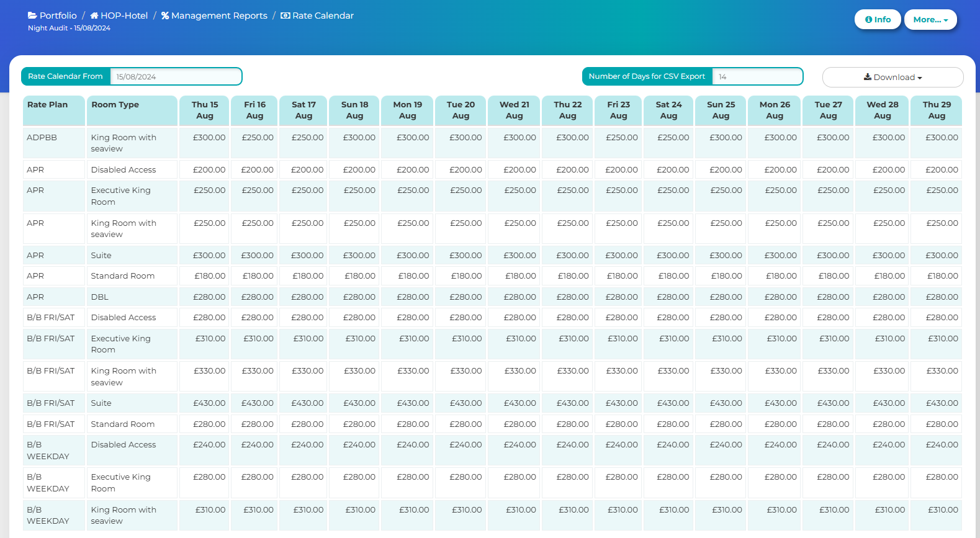This screenshot has width=980, height=538.
Task: Select APR Disabled Access rate Wed 21 Aug
Action: [x=514, y=169]
